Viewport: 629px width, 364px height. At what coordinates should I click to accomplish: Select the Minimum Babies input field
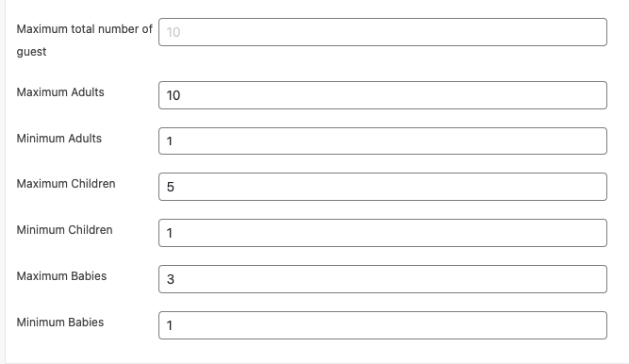(383, 325)
